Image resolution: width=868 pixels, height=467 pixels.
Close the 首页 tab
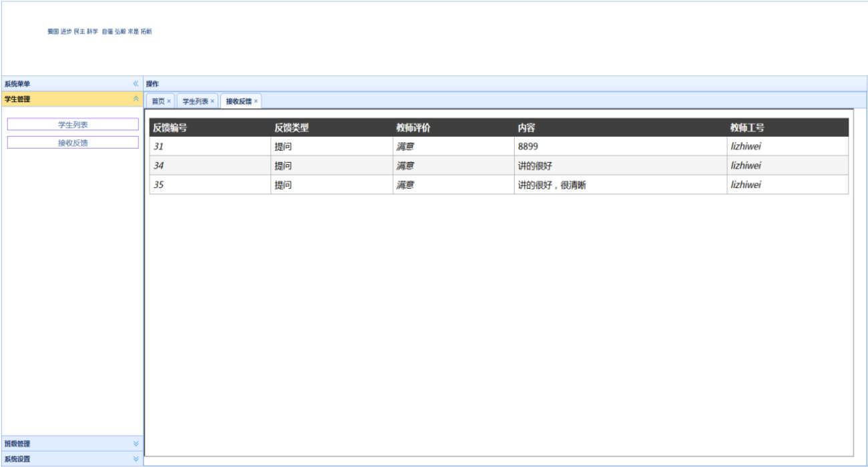[169, 101]
